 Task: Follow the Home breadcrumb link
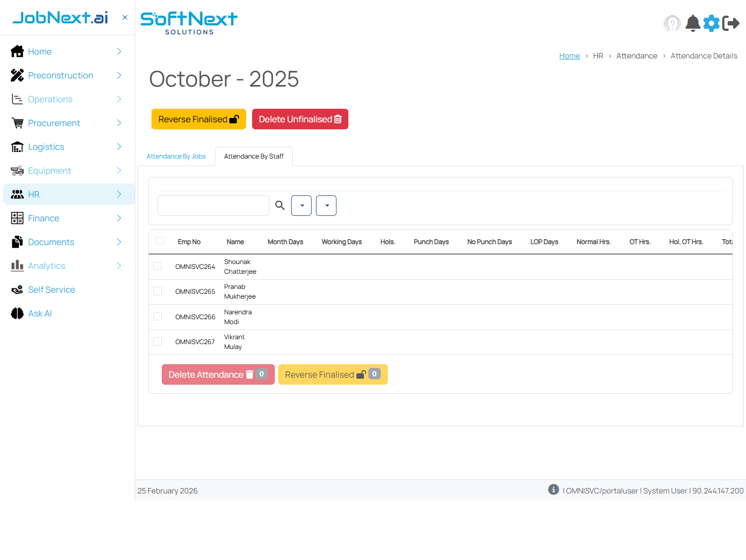tap(569, 56)
